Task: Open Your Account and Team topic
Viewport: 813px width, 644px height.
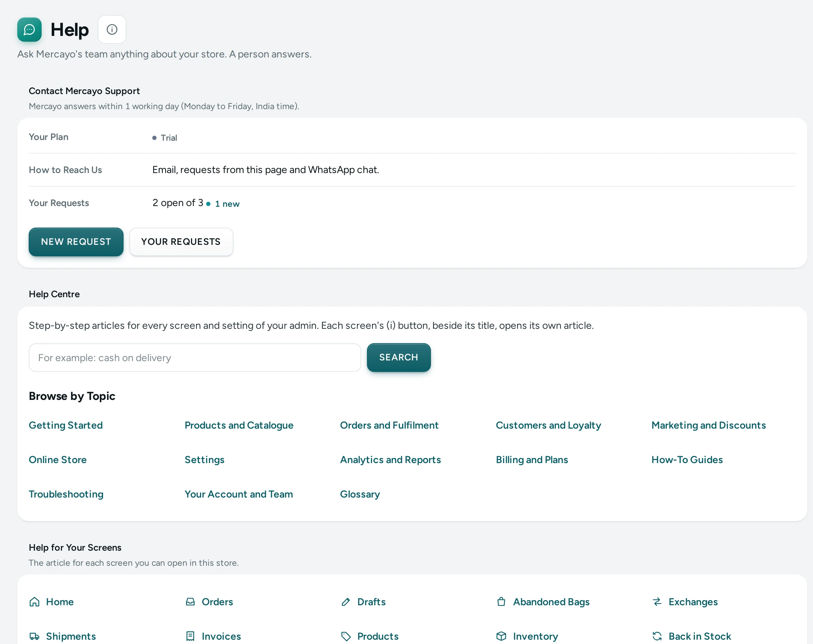Action: 239,494
